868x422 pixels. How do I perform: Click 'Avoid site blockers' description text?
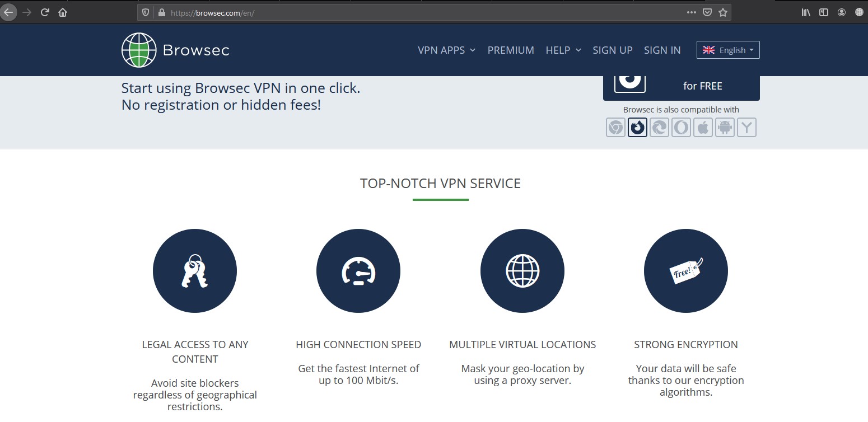tap(195, 395)
